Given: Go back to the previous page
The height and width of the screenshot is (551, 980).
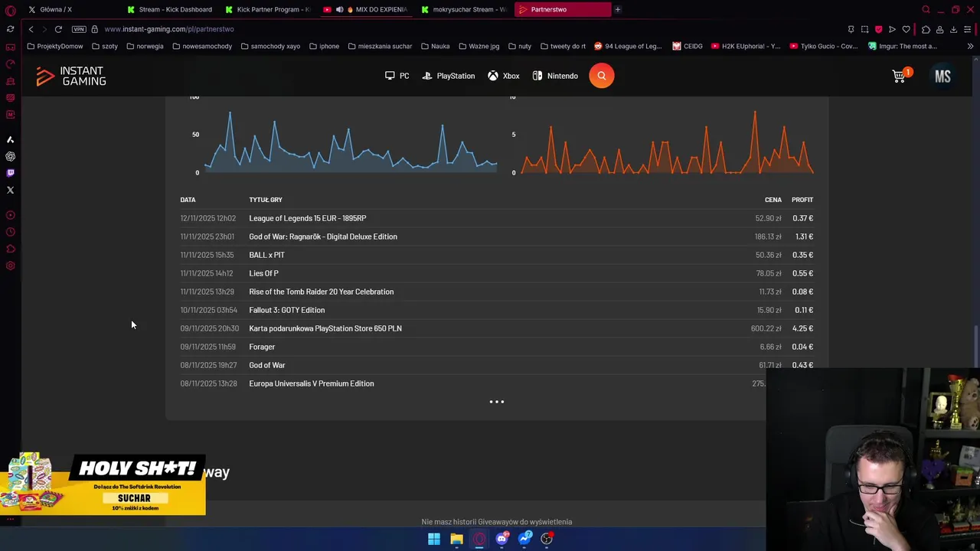Looking at the screenshot, I should point(31,29).
